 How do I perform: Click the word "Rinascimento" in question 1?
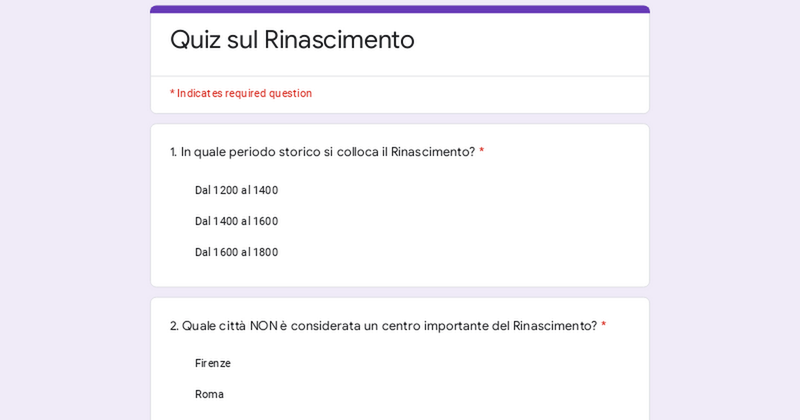tap(432, 152)
